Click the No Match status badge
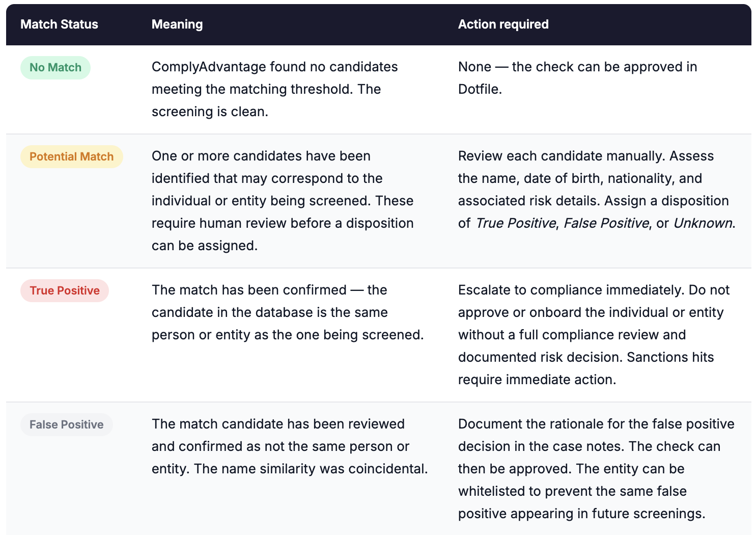The image size is (756, 535). point(55,67)
